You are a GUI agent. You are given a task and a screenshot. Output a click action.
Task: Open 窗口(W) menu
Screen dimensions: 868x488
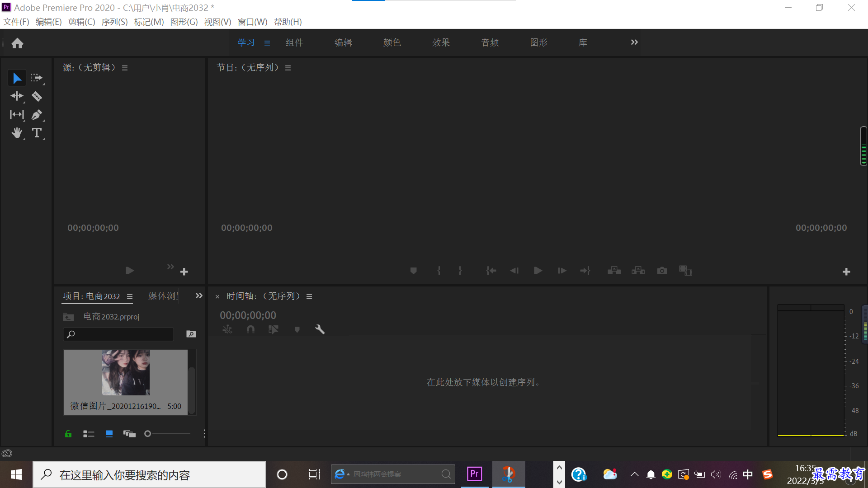tap(252, 22)
